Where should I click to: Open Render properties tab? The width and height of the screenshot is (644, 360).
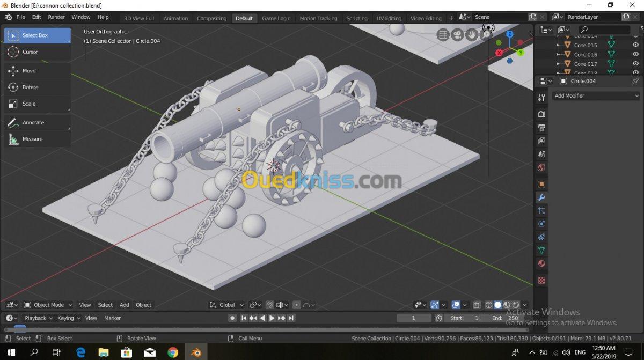click(541, 114)
